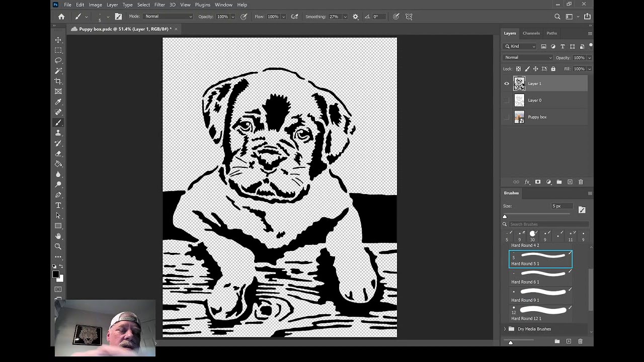This screenshot has width=644, height=362.
Task: Pick the Paint Bucket tool
Action: (58, 164)
